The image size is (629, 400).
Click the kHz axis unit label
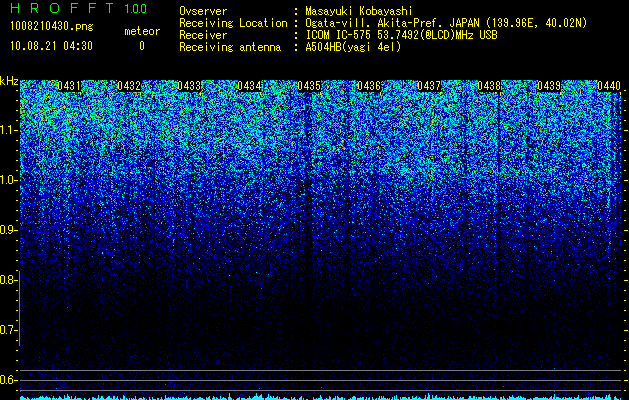point(9,81)
